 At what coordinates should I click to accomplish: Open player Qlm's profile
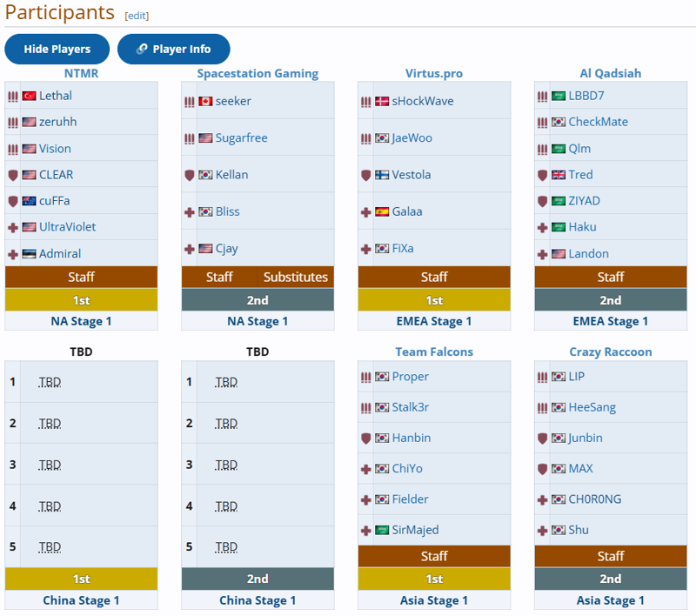point(579,149)
